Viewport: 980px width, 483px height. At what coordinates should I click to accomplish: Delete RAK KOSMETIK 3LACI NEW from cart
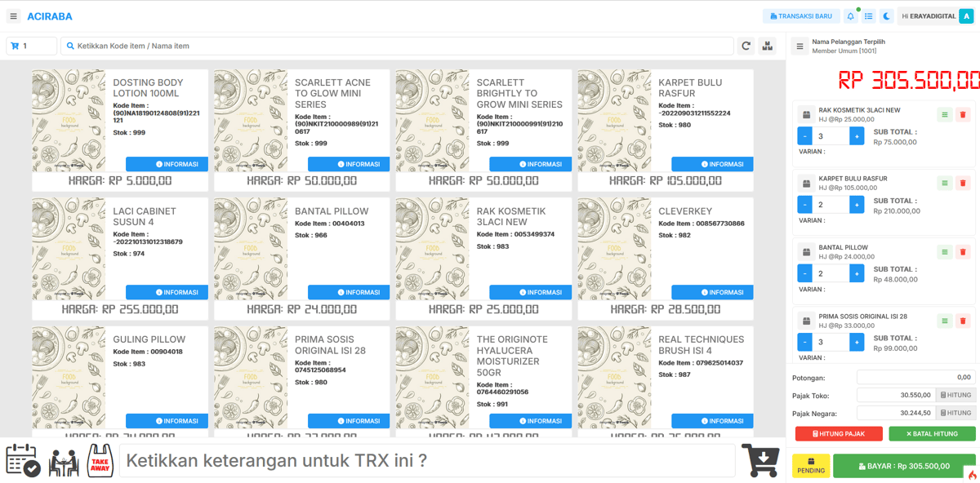tap(963, 115)
